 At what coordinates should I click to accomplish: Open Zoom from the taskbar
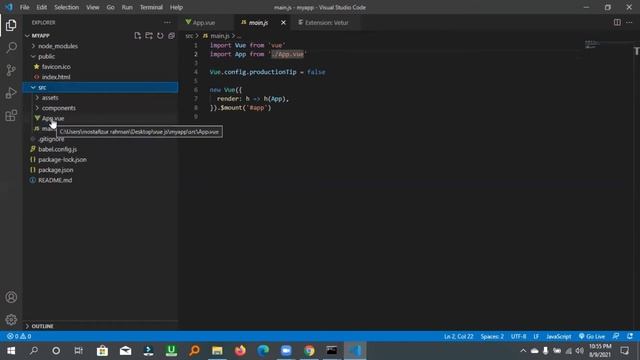tap(286, 351)
